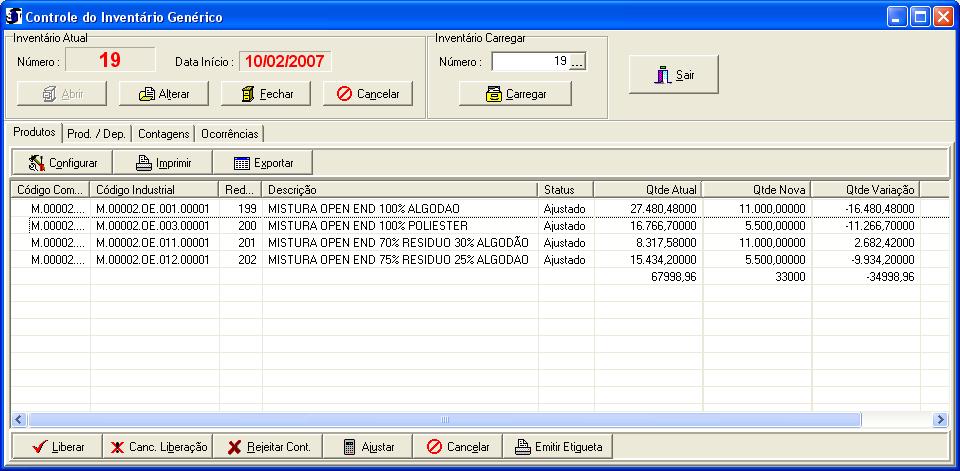This screenshot has height=471, width=960.
Task: Open Configurar settings for the products grid
Action: click(62, 162)
